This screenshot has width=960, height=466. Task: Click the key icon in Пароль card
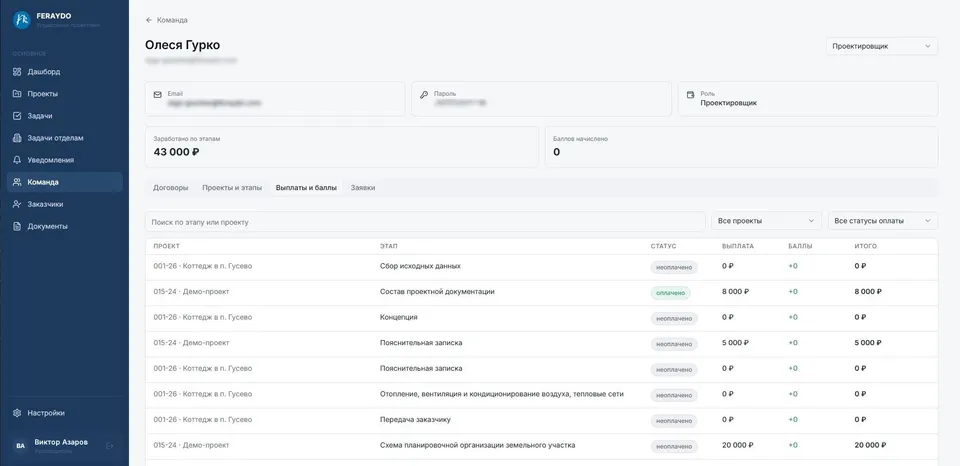424,95
